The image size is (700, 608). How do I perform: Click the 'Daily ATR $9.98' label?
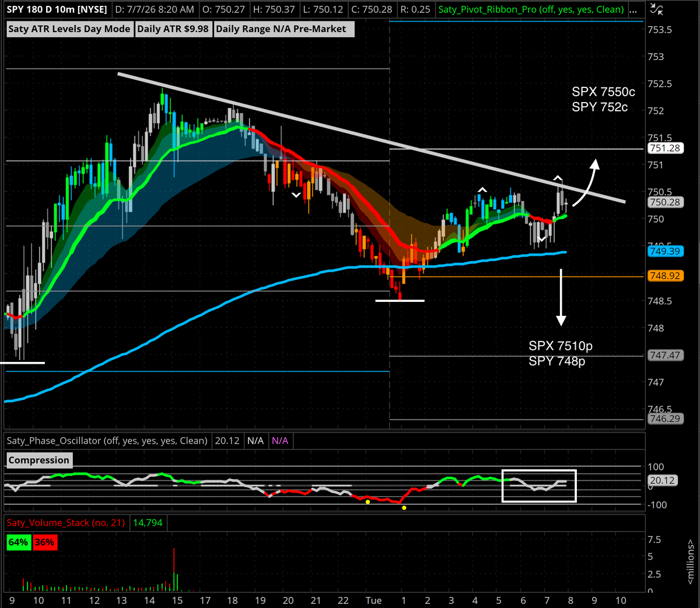[x=173, y=29]
